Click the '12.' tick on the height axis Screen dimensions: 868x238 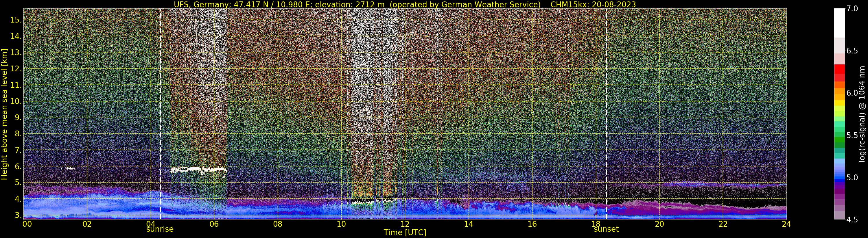(x=16, y=69)
